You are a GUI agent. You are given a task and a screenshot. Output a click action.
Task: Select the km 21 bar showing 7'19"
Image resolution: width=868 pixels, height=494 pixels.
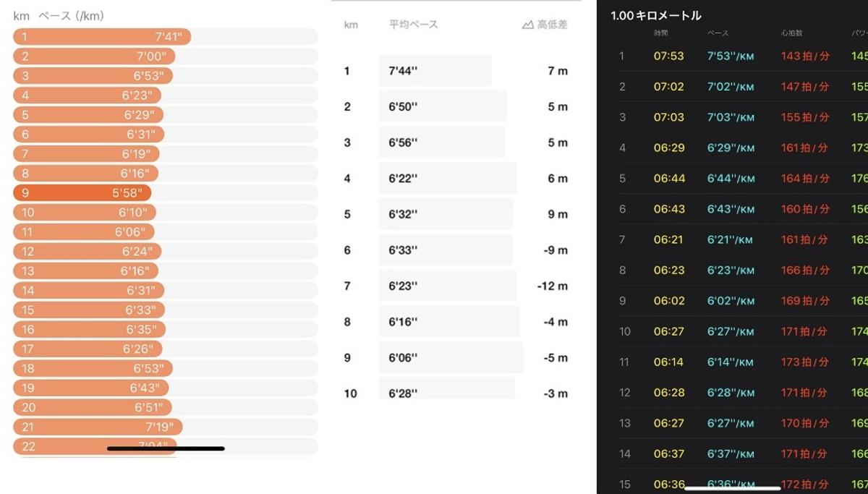pos(98,427)
